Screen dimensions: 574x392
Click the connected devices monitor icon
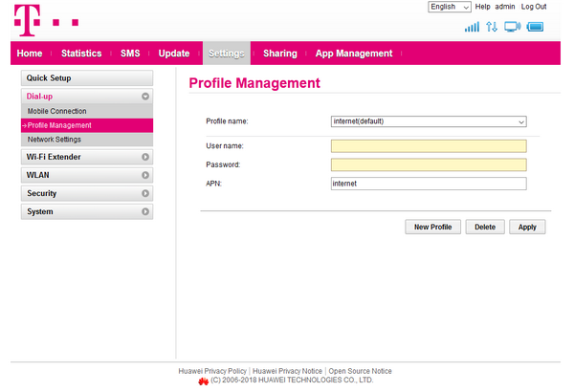tap(514, 27)
